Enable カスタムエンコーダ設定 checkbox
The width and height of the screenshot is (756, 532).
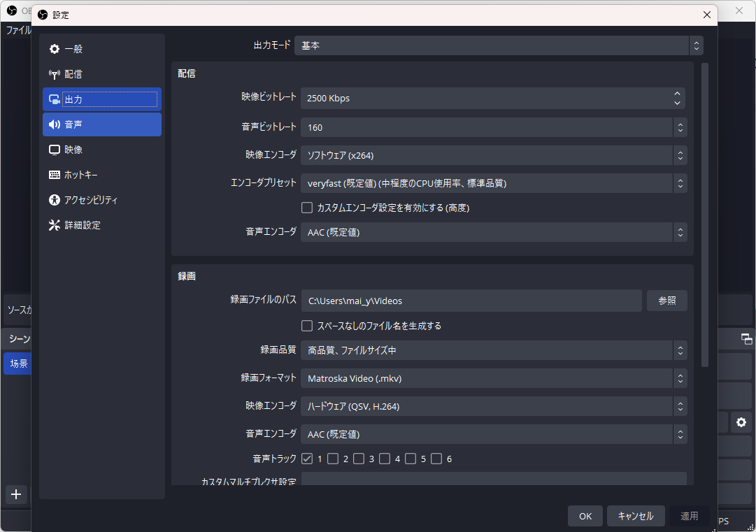click(306, 208)
